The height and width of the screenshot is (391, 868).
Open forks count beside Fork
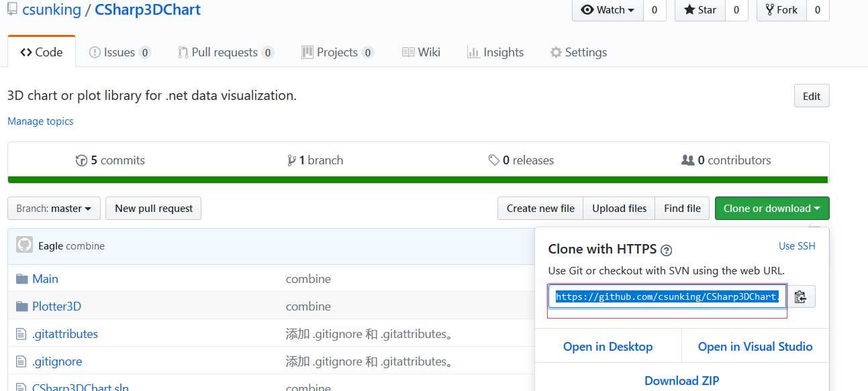coord(818,9)
